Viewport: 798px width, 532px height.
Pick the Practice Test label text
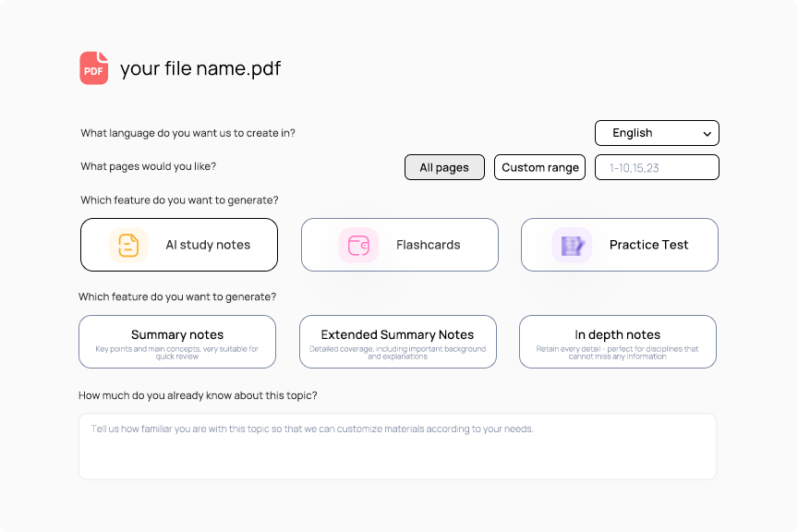[x=648, y=245]
